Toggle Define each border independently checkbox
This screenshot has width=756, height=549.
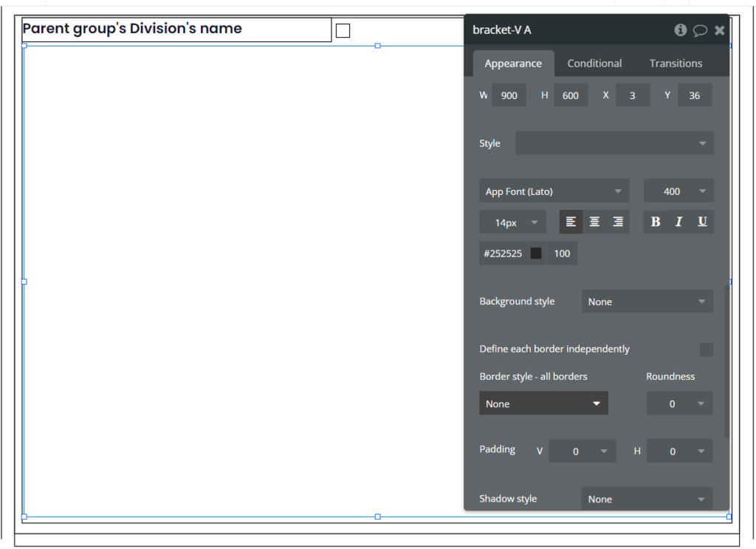pos(706,349)
